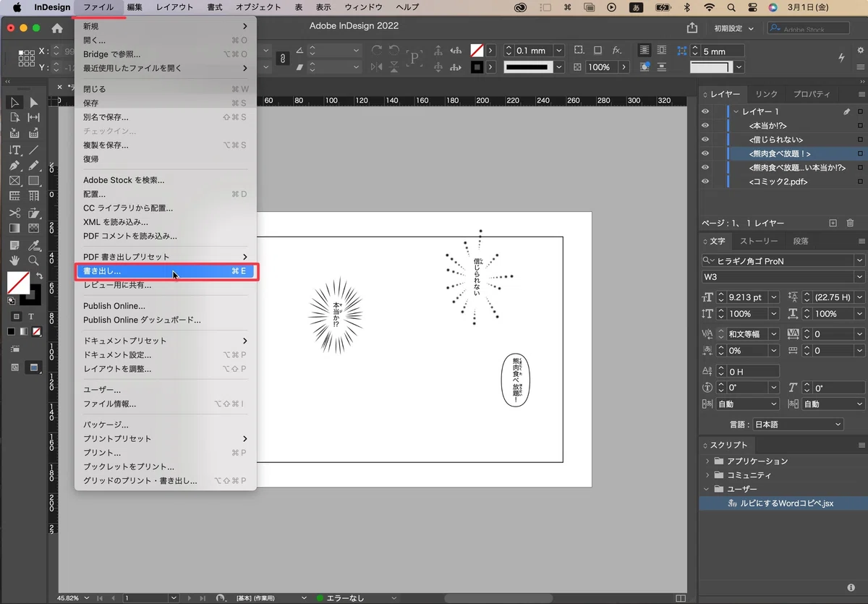
Task: Expand the アプリケーション scripts folder
Action: click(x=707, y=461)
